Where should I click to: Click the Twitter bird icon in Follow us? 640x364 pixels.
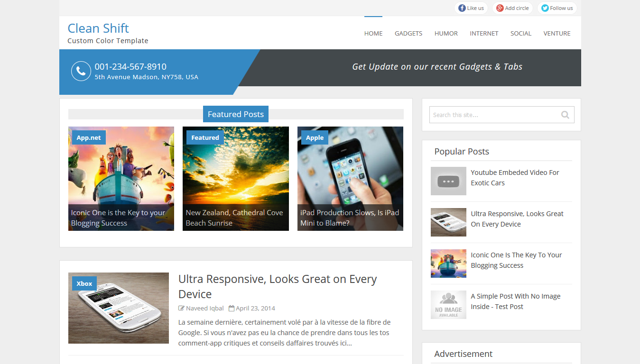click(x=545, y=8)
